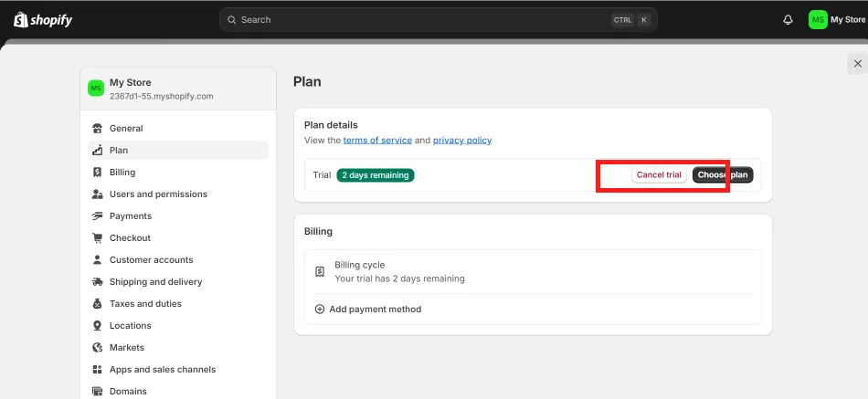Click the Shopify logo icon
The width and height of the screenshot is (868, 399).
21,20
